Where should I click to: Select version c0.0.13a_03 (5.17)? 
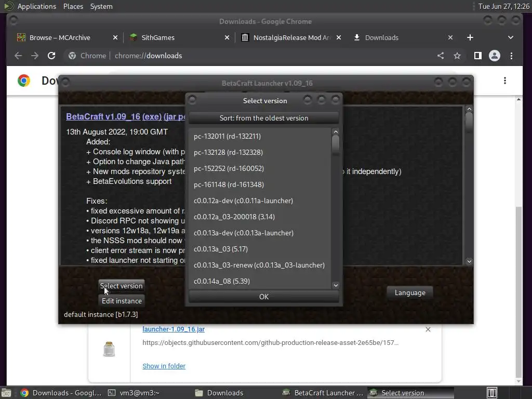click(260, 249)
